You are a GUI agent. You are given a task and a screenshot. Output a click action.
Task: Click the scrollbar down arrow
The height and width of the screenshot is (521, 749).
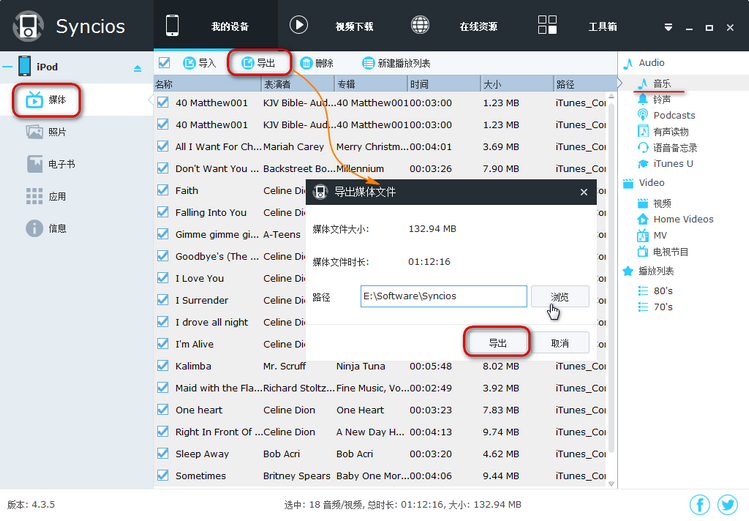click(x=611, y=484)
